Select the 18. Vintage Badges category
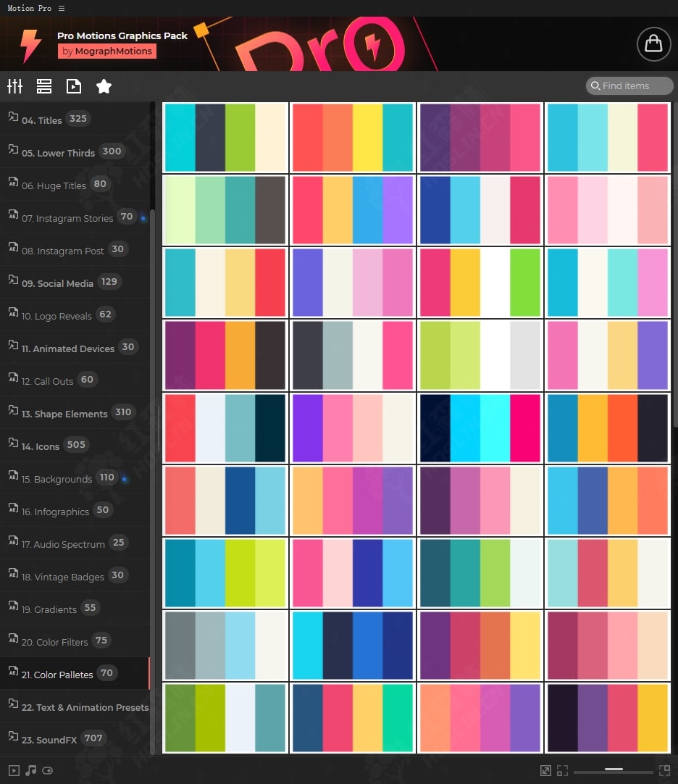 click(x=75, y=575)
